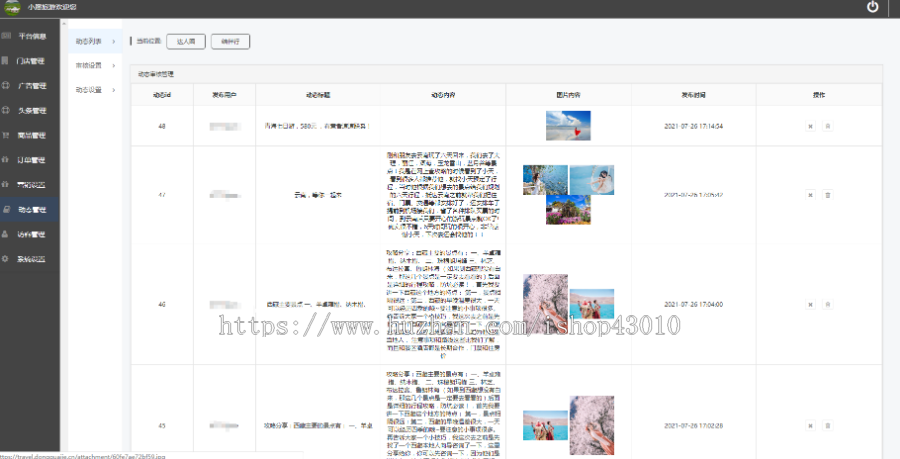Click the 发布用户 column header
Image resolution: width=900 pixels, height=459 pixels.
point(224,95)
